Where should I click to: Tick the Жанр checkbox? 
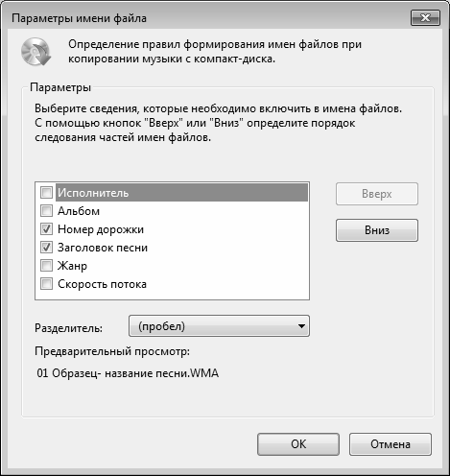click(46, 266)
